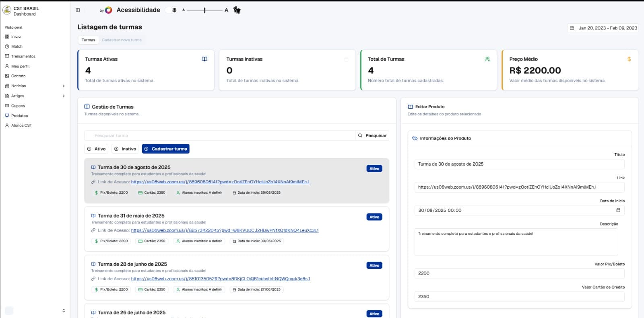Expand the Artigos submenu chevron
Image resolution: width=644 pixels, height=318 pixels.
point(64,96)
